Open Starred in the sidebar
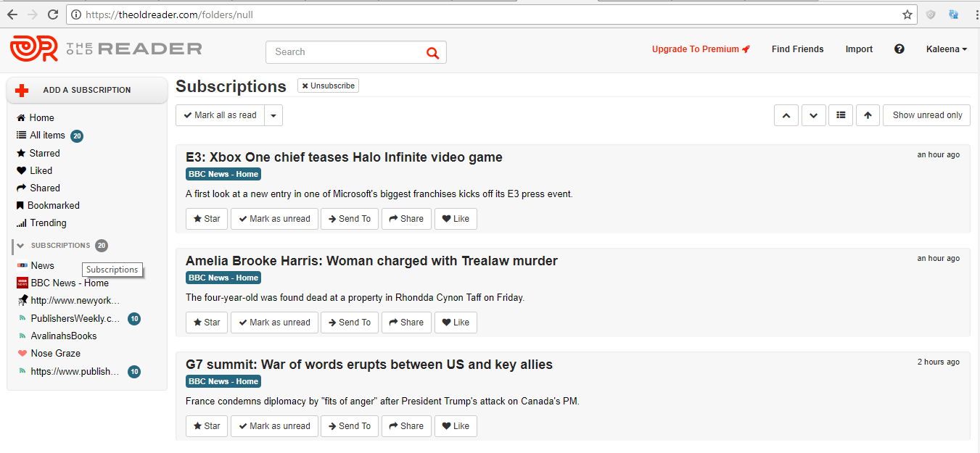The image size is (980, 453). coord(38,153)
